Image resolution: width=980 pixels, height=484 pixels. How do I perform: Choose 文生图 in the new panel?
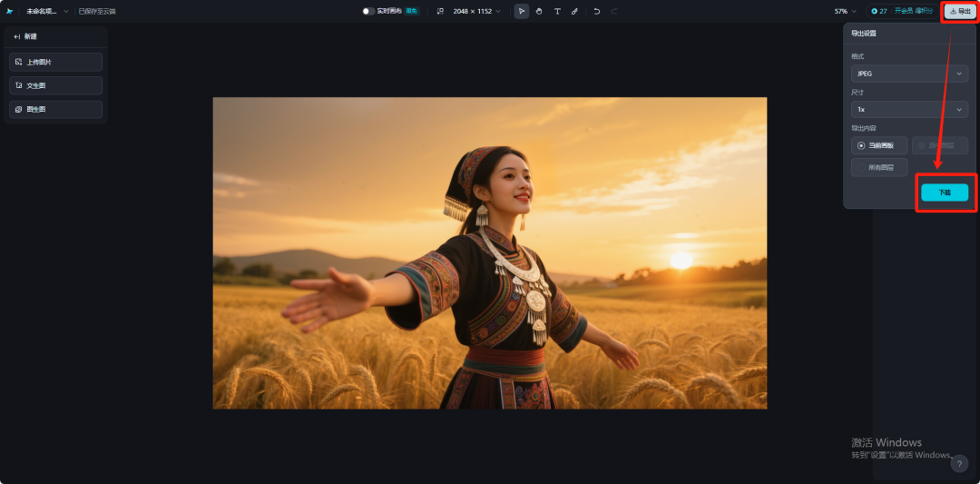(55, 85)
